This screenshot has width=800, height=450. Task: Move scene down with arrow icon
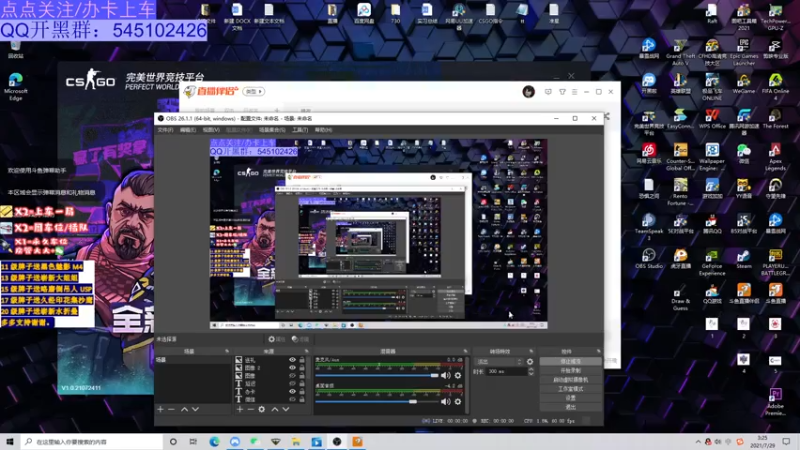coord(195,409)
